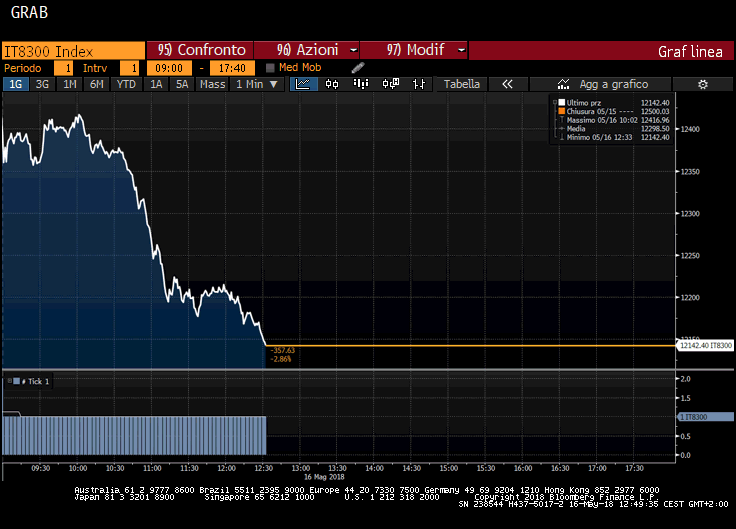
Task: Select the 1G period tab
Action: 15,84
